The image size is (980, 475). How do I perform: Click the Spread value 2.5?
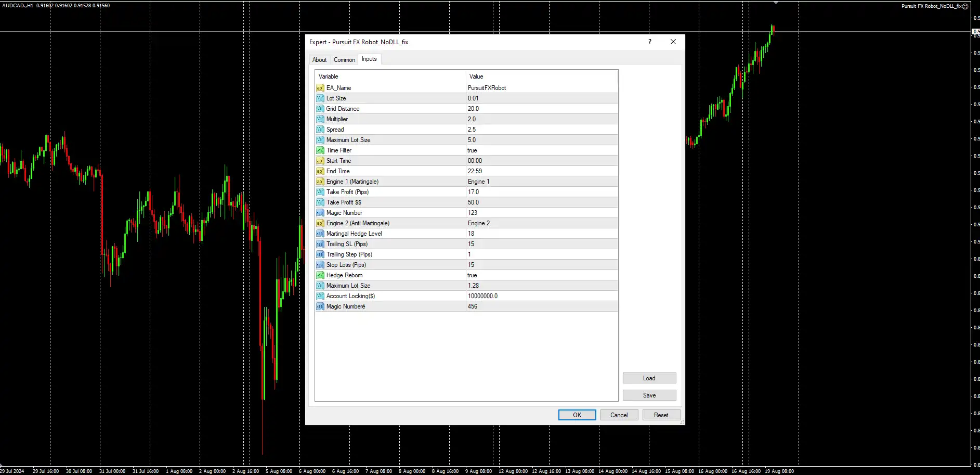coord(472,130)
